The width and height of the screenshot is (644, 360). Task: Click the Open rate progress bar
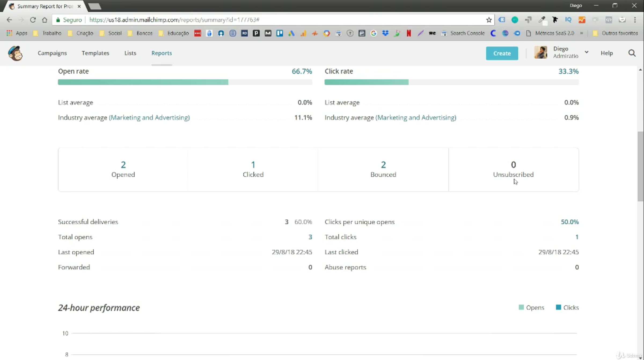(x=185, y=82)
